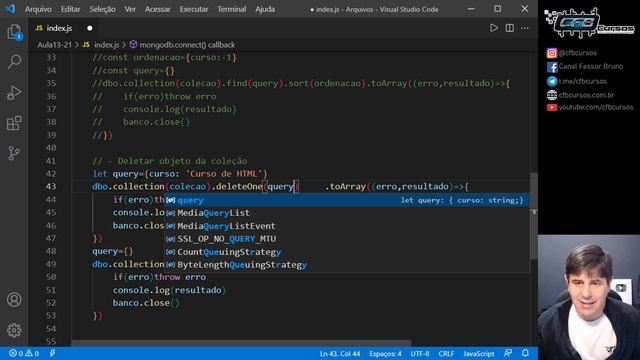Click 'query={}' on line 48

[x=113, y=251]
